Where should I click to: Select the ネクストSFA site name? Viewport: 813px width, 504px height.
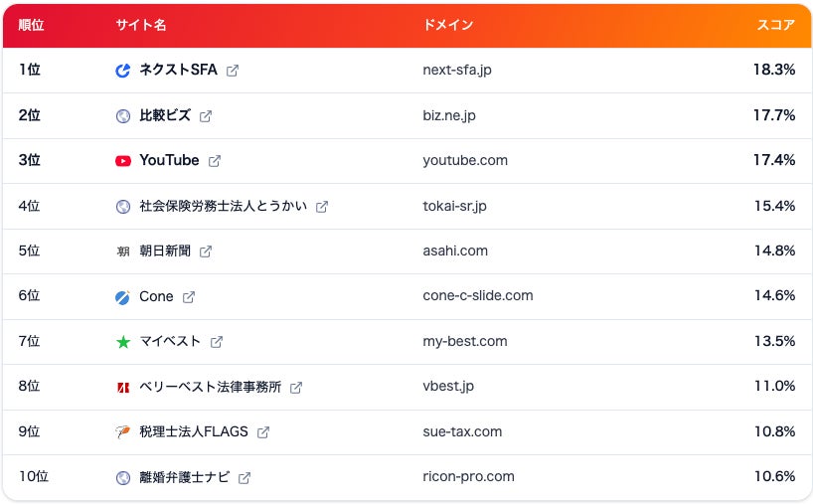[x=178, y=70]
